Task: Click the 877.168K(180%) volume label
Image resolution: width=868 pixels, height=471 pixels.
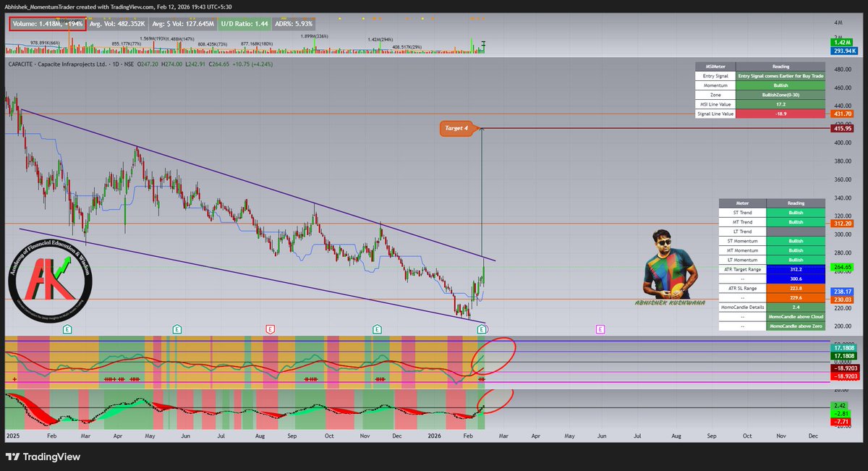Action: (x=257, y=43)
